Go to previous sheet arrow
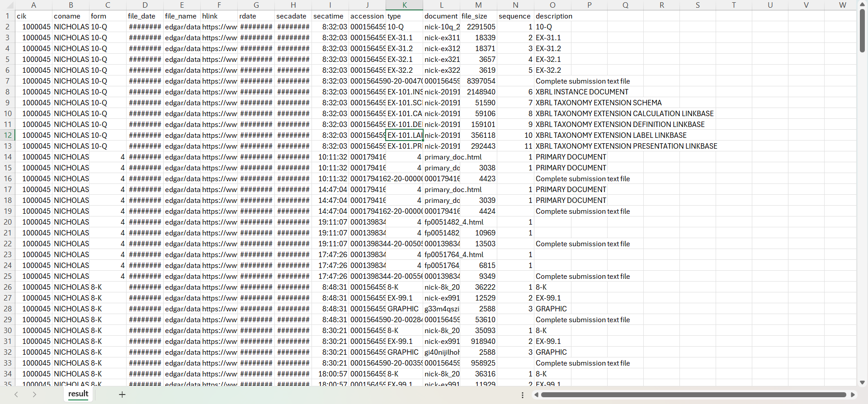 (16, 395)
